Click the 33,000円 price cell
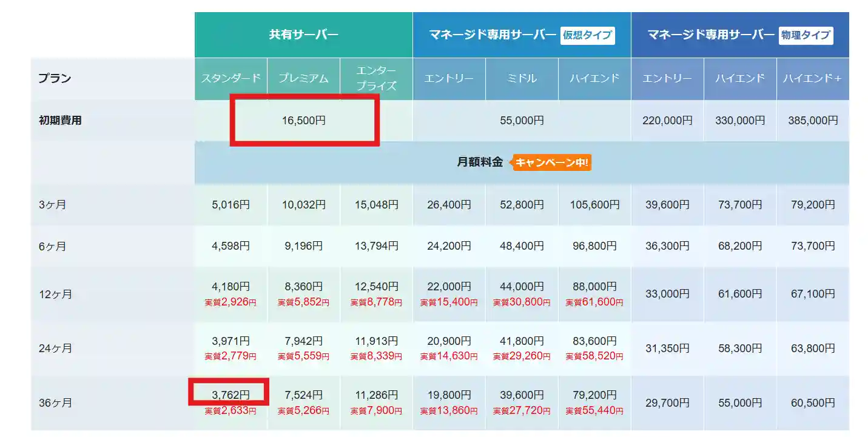The image size is (868, 437). click(x=667, y=294)
